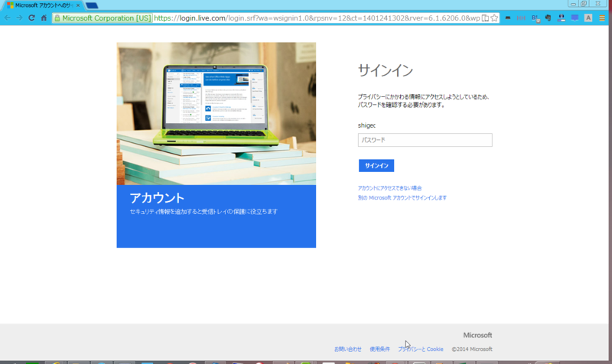Open a new tab next to Microsoft tab
Screen dimensions: 612x364
tap(91, 5)
